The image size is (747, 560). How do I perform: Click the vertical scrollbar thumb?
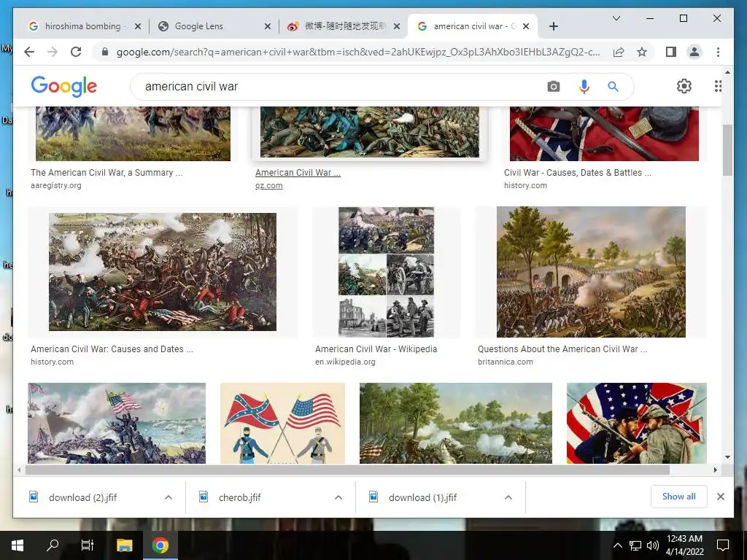click(727, 149)
